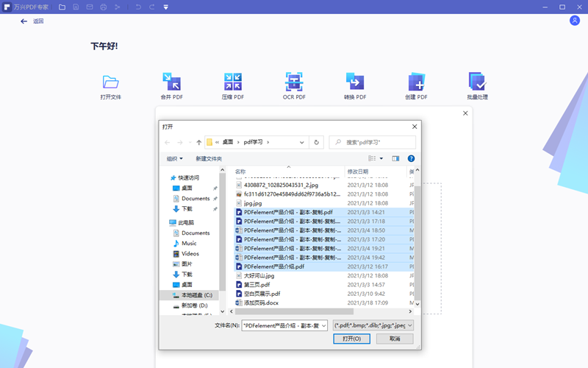Click the 创建 PDF create icon

pos(416,82)
